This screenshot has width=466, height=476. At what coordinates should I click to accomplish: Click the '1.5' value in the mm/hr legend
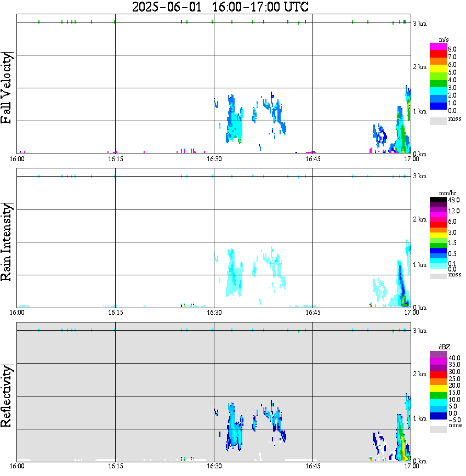[452, 243]
